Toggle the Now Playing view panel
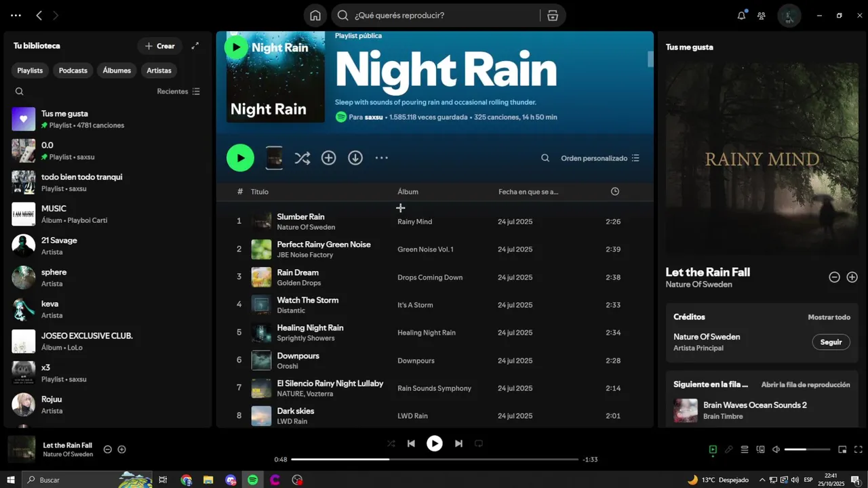 click(713, 449)
